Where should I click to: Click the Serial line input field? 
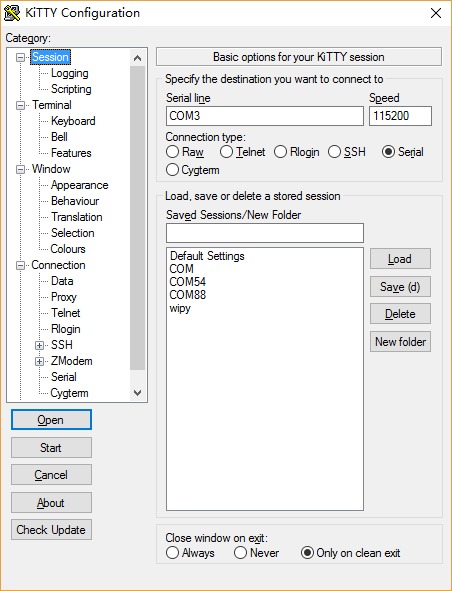tap(265, 116)
